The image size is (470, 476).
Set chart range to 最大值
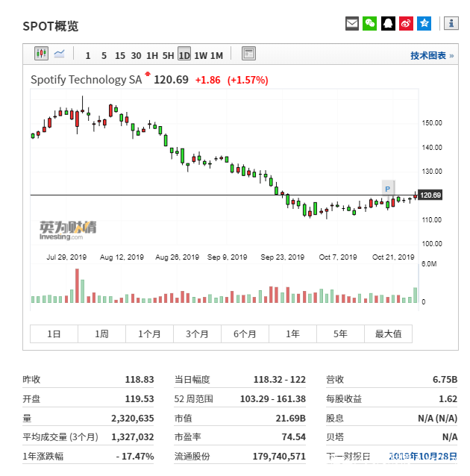[389, 334]
